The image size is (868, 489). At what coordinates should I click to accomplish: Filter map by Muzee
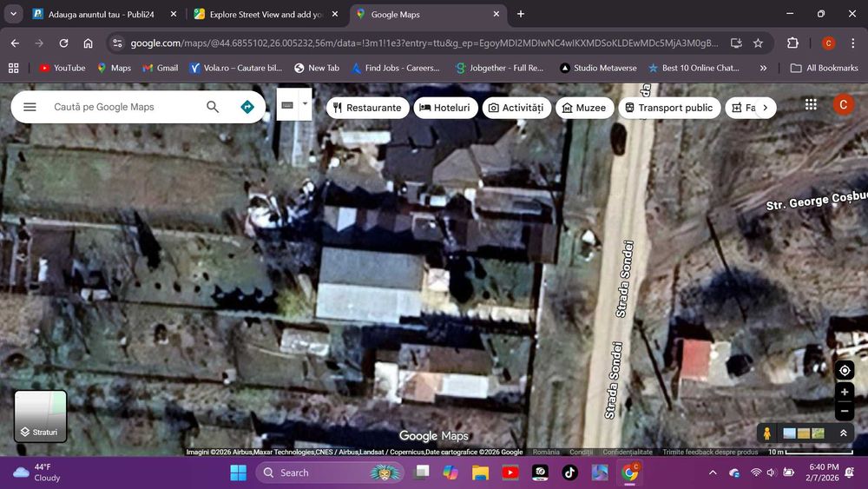(x=584, y=108)
